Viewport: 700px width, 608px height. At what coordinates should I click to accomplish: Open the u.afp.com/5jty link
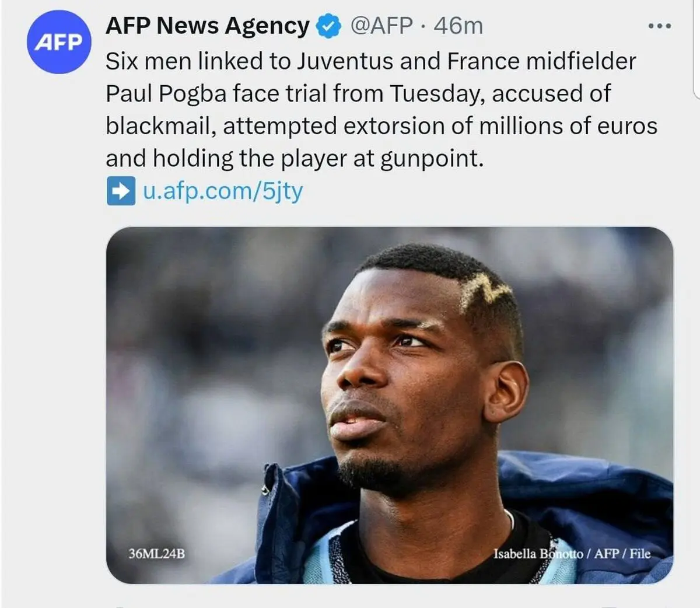pos(223,191)
